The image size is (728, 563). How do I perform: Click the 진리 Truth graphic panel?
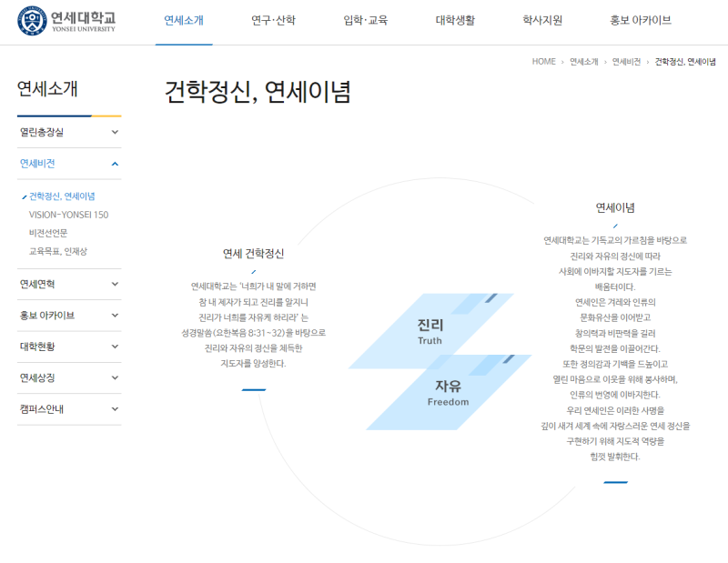(x=430, y=331)
